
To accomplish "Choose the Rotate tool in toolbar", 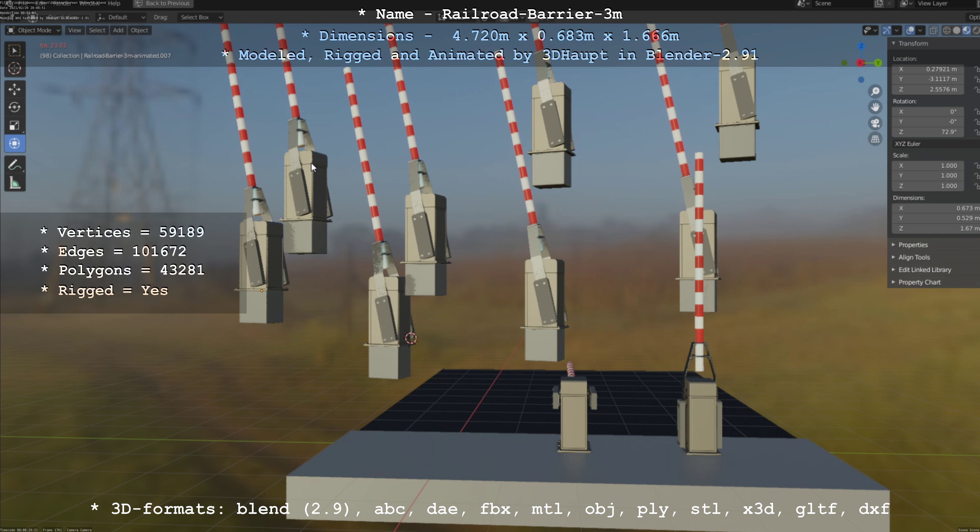I will 15,107.
